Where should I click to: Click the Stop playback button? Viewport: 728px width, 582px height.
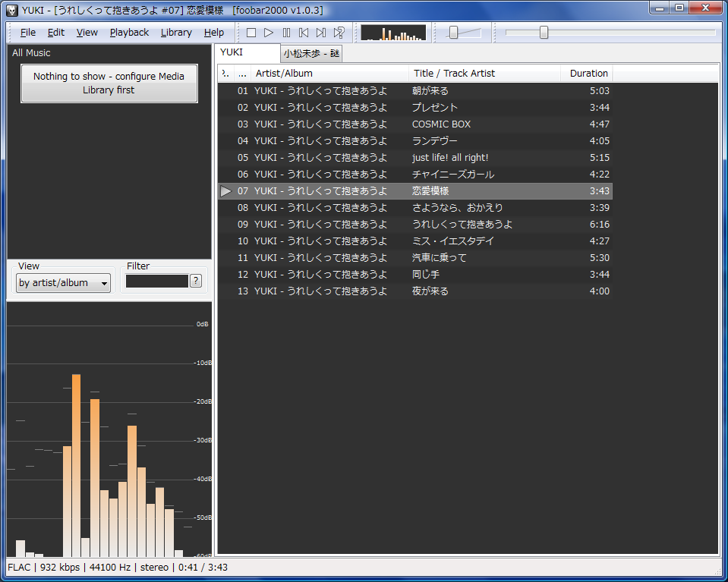251,33
